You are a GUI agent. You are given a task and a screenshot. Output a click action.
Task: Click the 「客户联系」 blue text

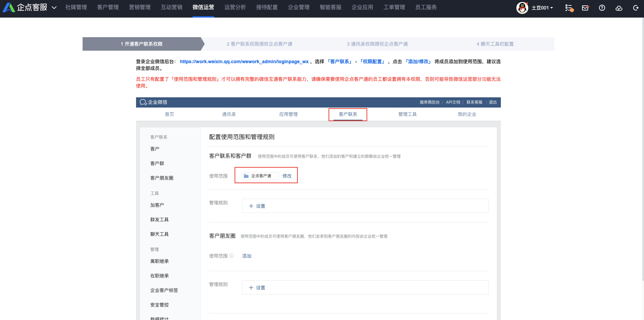[x=340, y=61]
